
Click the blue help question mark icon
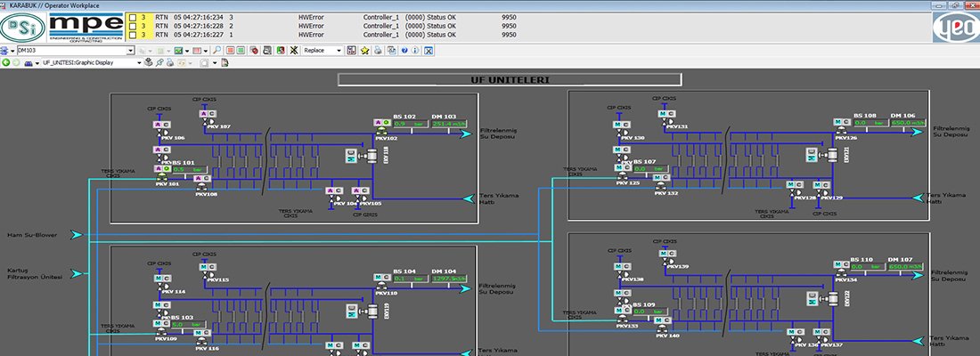404,51
